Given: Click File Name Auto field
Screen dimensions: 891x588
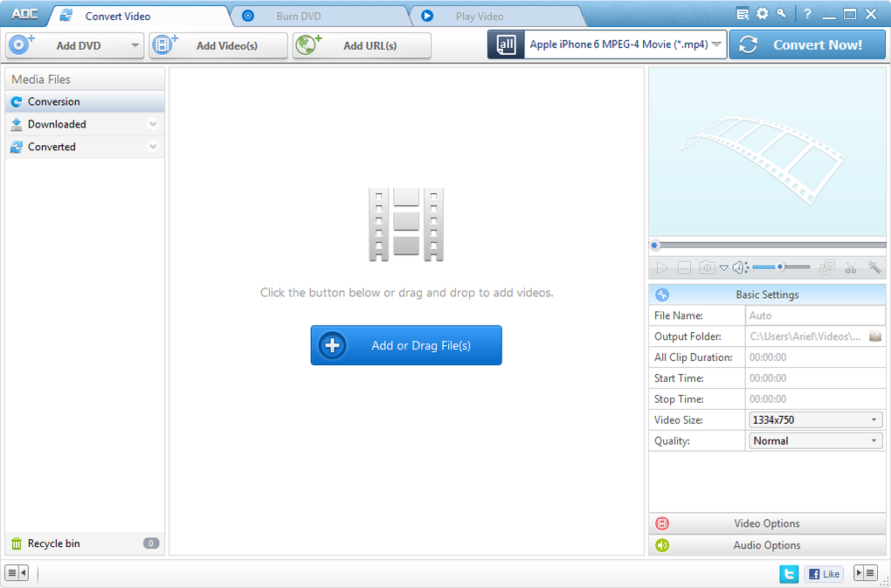Looking at the screenshot, I should [815, 315].
